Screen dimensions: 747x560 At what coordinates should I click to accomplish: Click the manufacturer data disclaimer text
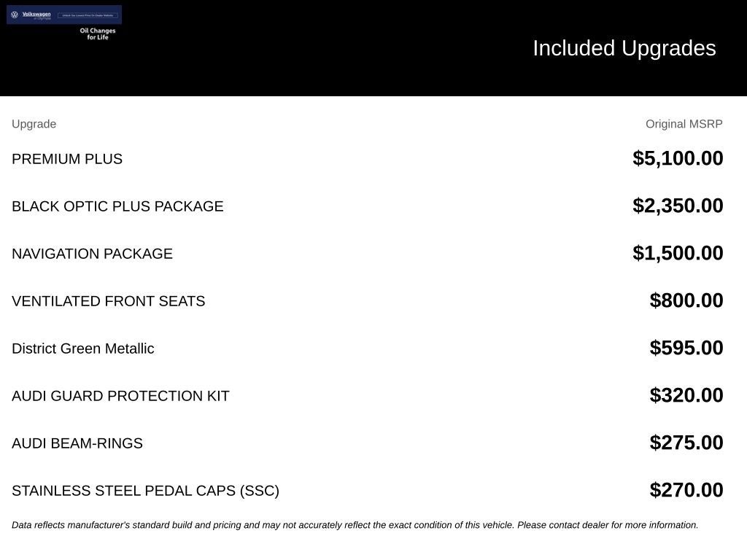[x=355, y=525]
